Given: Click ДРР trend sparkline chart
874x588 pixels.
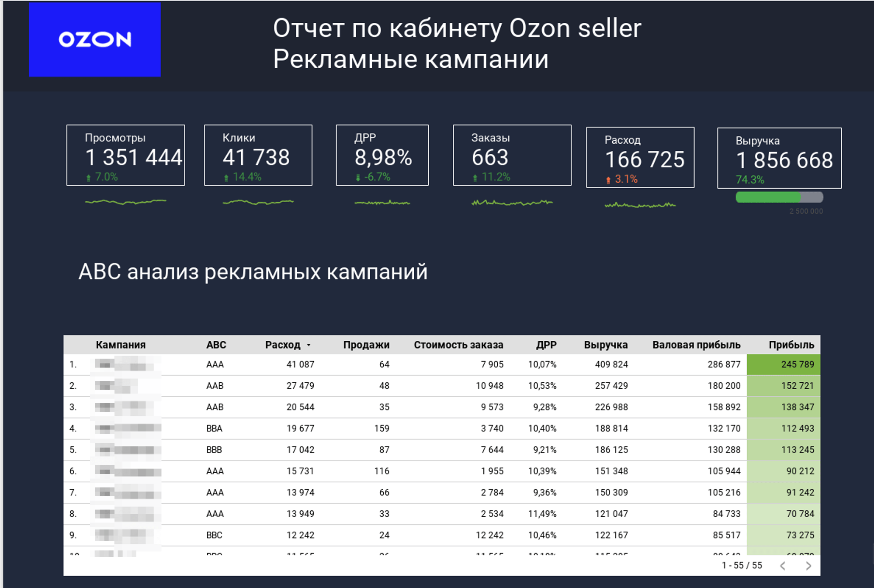Looking at the screenshot, I should (382, 203).
